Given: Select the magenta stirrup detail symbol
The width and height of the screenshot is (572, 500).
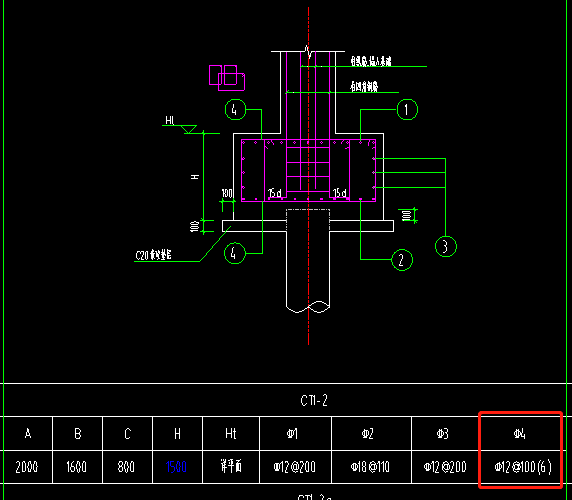Looking at the screenshot, I should 227,78.
